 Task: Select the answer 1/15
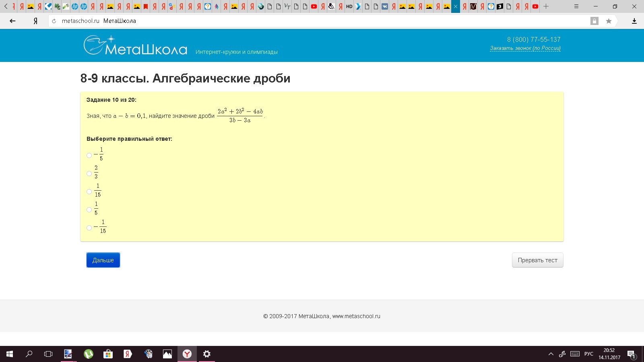[89, 191]
